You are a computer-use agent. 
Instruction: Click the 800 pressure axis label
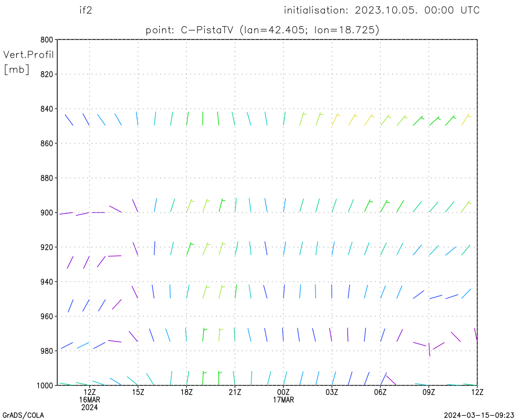[47, 40]
